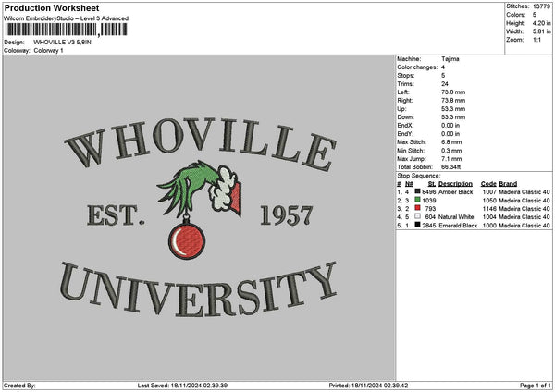Click the Amber Black color swatch

coord(418,191)
